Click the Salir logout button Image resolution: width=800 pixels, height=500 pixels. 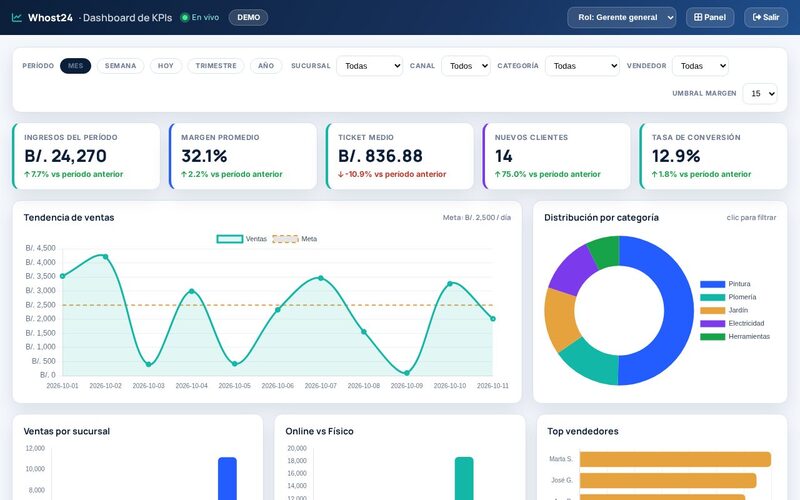766,17
